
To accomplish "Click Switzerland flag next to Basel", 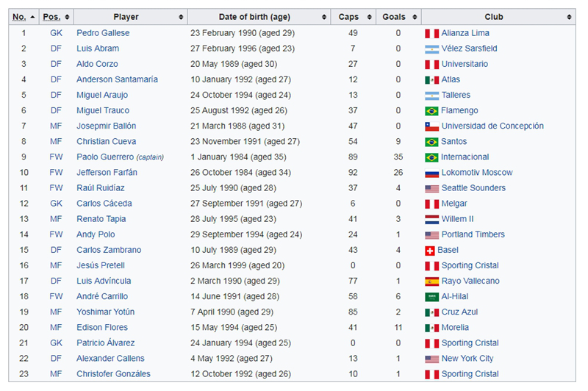I will (x=430, y=251).
